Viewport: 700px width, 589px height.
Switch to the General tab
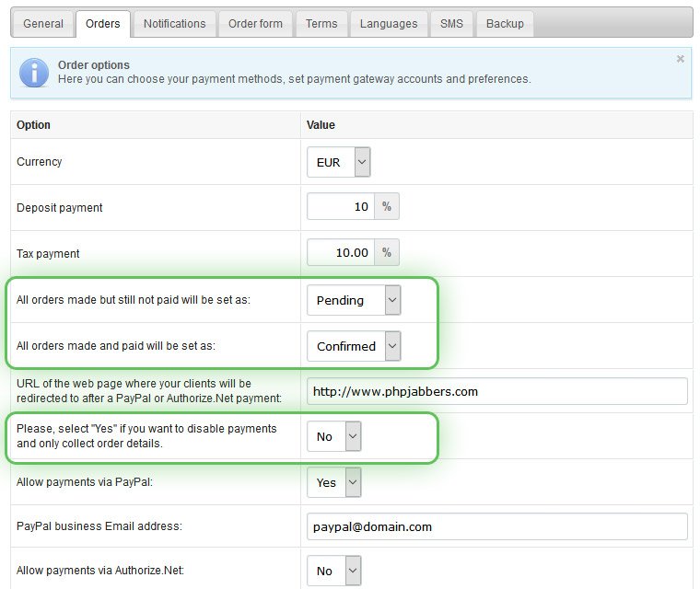(x=43, y=24)
